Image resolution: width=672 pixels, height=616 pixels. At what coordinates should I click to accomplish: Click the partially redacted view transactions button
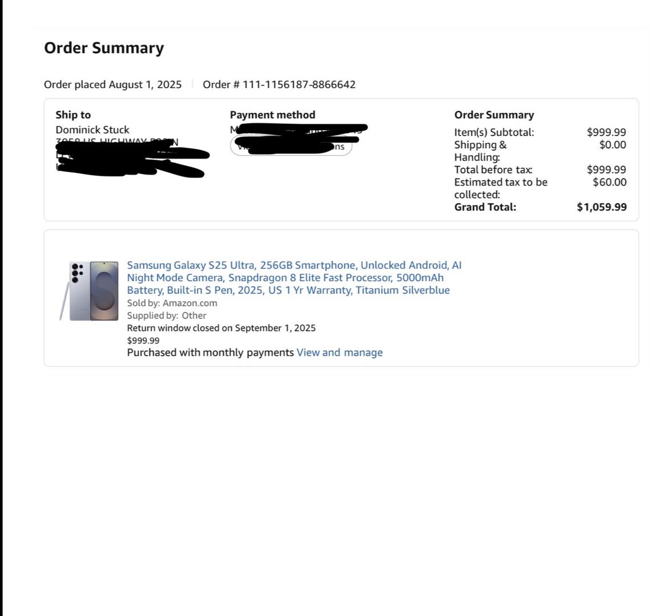[x=291, y=145]
